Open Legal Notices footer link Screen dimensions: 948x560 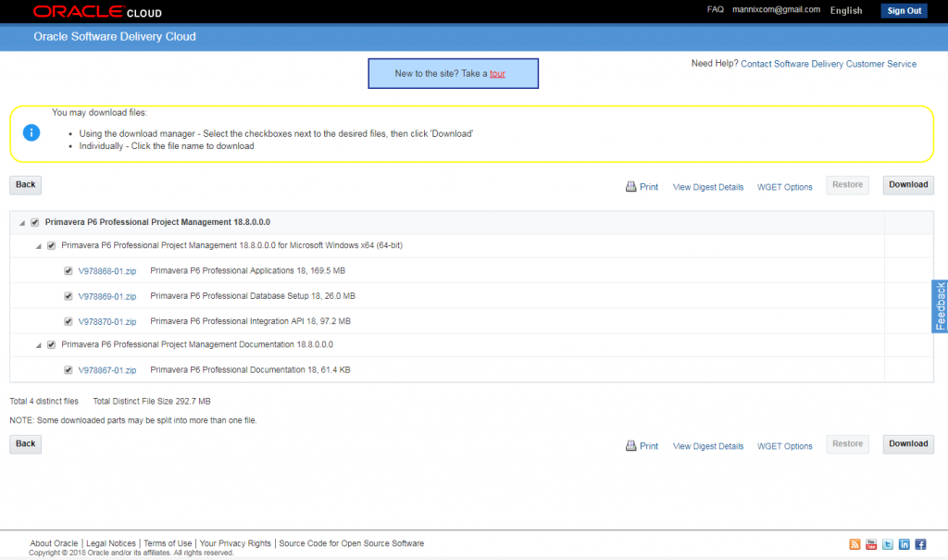click(111, 543)
